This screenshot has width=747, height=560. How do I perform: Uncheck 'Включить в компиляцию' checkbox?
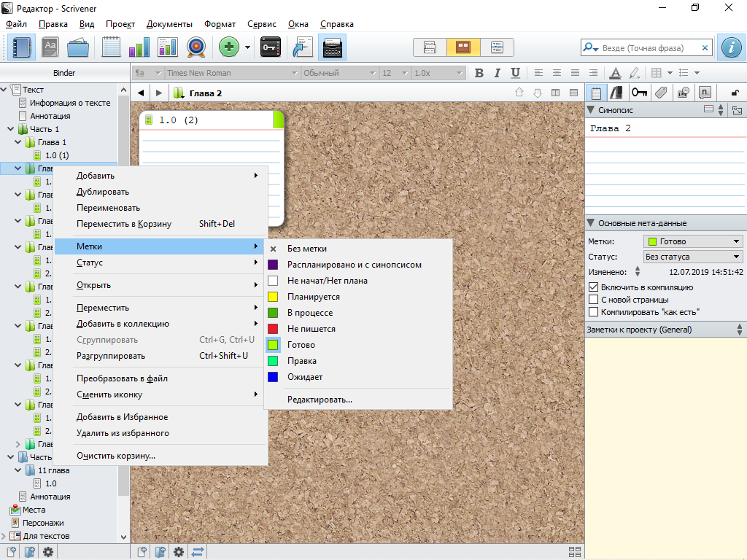pyautogui.click(x=594, y=287)
